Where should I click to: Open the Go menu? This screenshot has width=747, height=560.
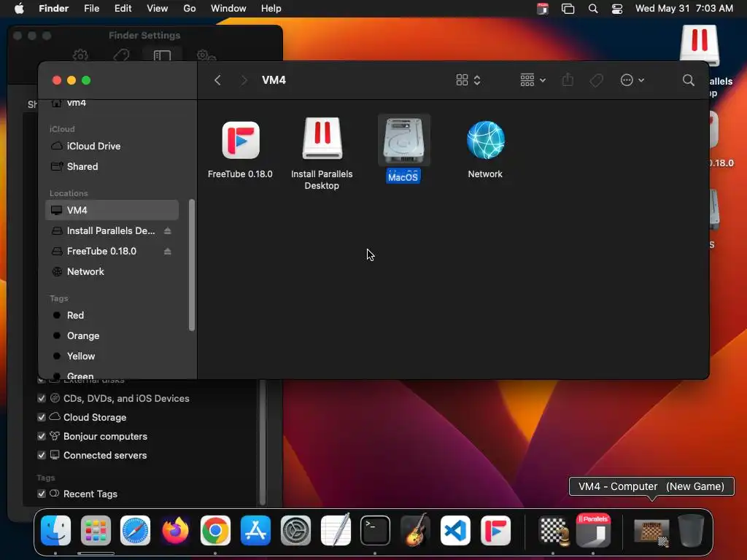[190, 9]
